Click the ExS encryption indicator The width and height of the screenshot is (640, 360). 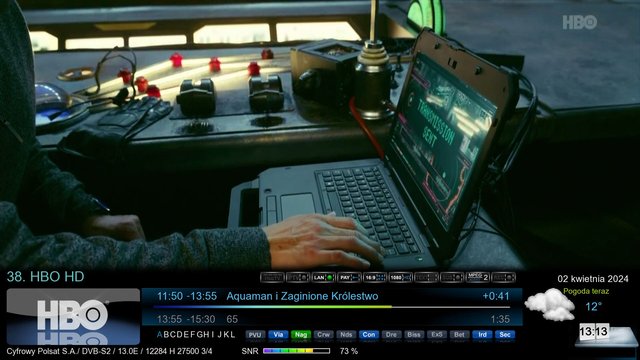[437, 335]
